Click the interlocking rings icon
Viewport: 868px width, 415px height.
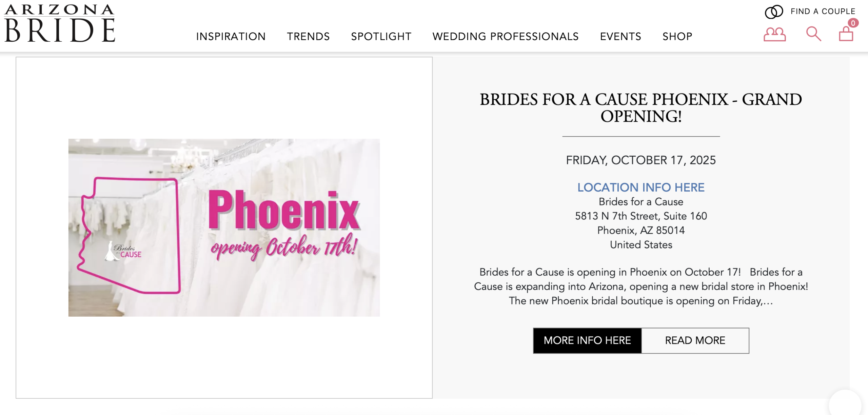[774, 12]
